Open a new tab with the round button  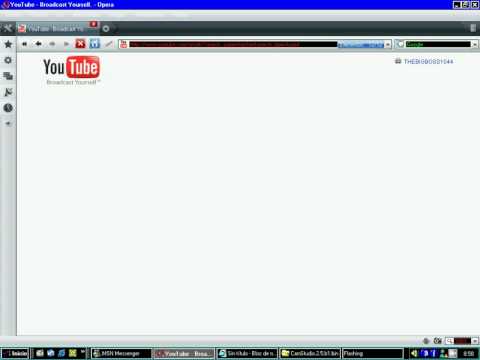(x=106, y=29)
